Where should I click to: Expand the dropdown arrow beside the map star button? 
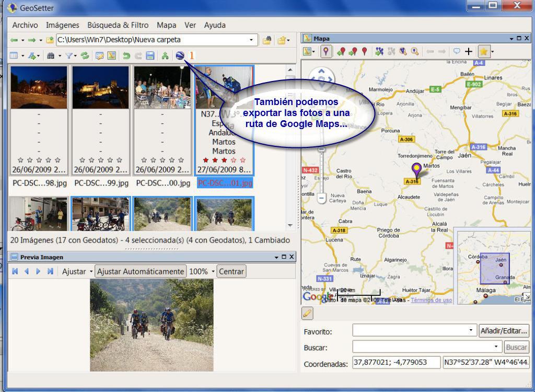[493, 52]
